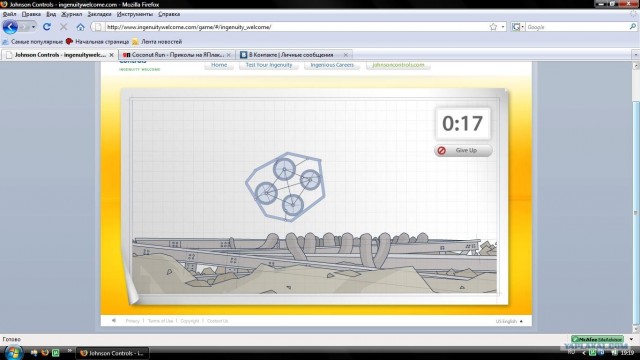Launch Firefox from the quick launch icon

[45, 353]
